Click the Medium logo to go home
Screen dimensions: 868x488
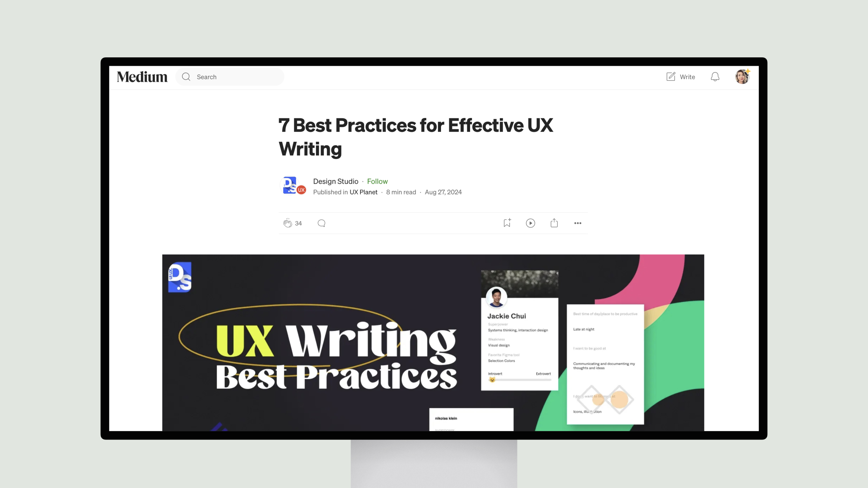[x=141, y=76]
